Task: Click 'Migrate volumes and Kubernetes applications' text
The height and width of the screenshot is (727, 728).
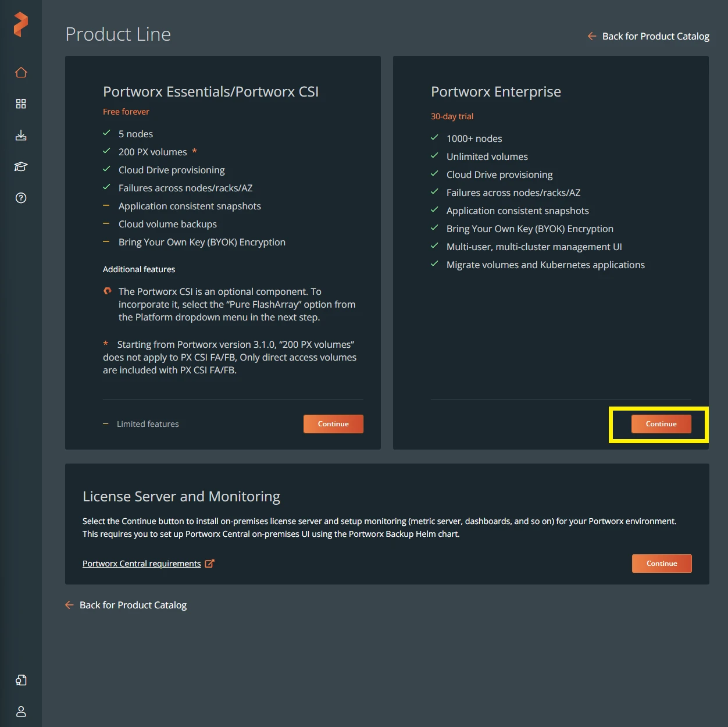Action: tap(545, 265)
